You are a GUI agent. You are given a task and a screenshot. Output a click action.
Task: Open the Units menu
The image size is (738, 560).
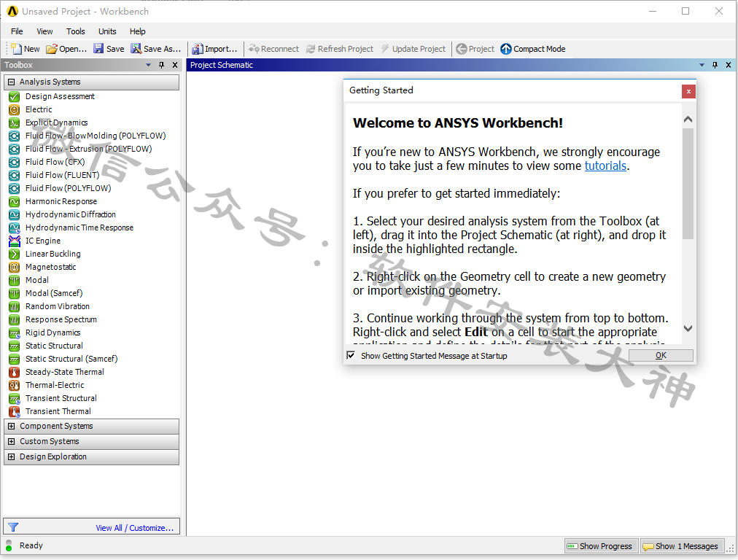pos(107,31)
